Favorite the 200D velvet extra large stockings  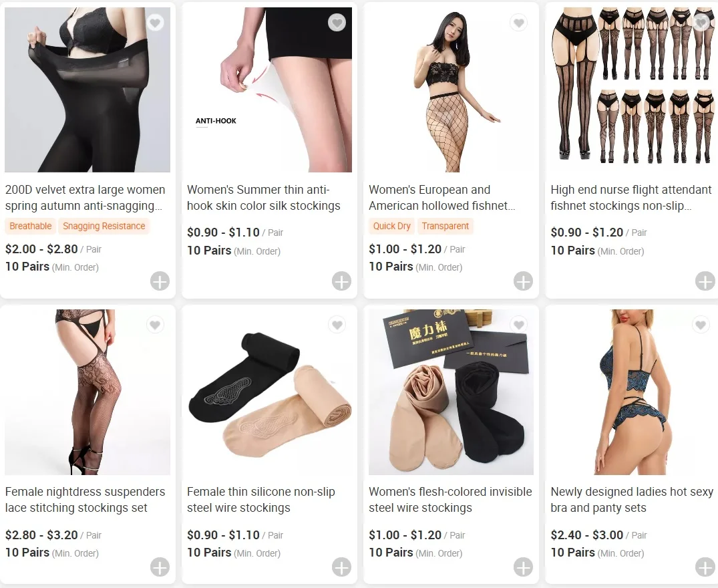155,23
